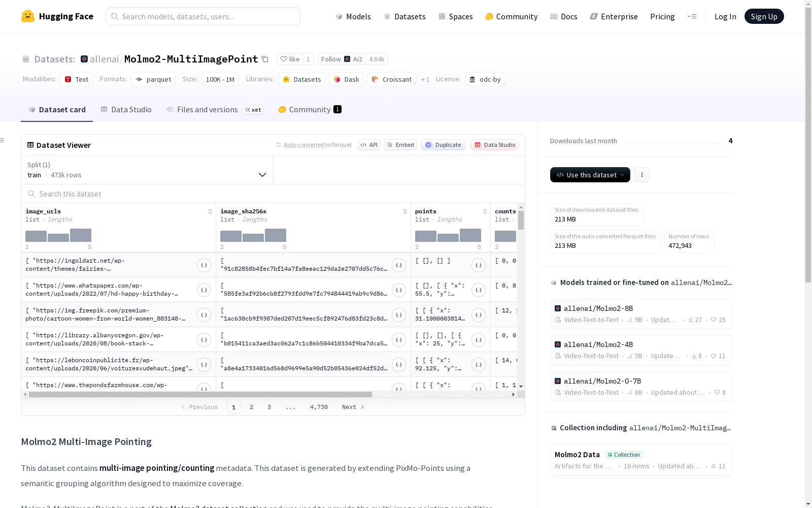Screen dimensions: 812x508
Task: Like the dataset
Action: click(x=290, y=59)
